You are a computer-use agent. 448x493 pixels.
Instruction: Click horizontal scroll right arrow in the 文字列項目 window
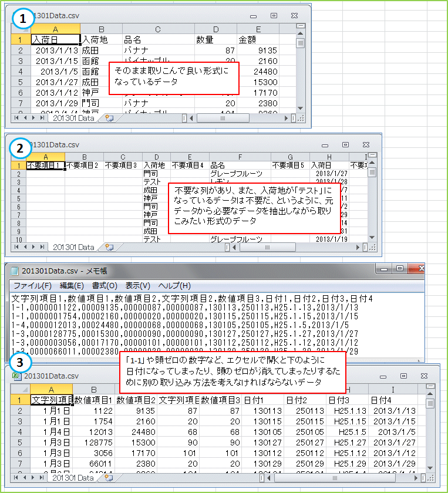[416, 478]
